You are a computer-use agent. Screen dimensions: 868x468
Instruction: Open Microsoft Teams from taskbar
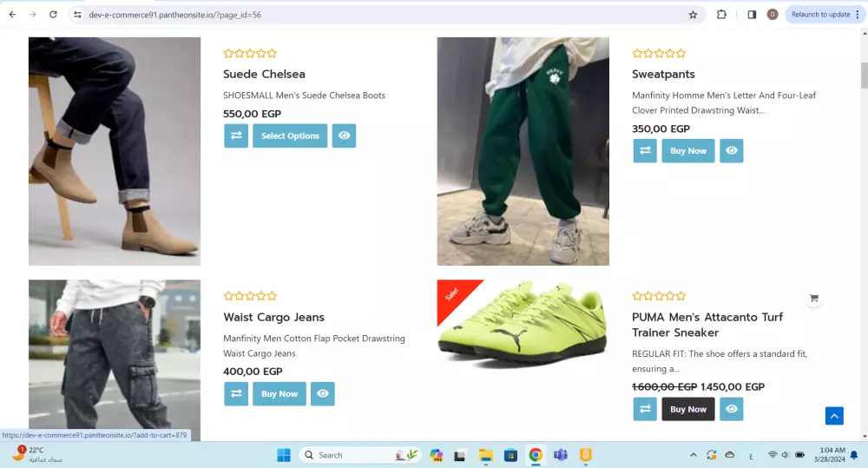tap(560, 455)
